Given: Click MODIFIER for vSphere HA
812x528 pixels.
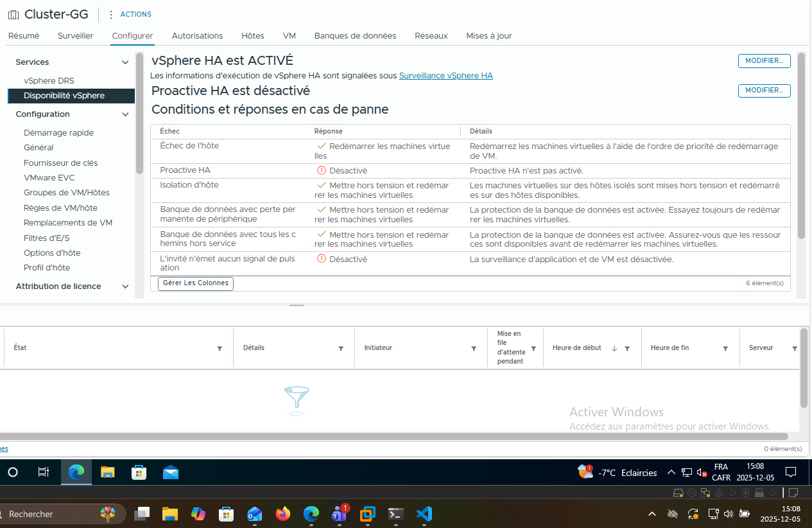Looking at the screenshot, I should pyautogui.click(x=764, y=61).
